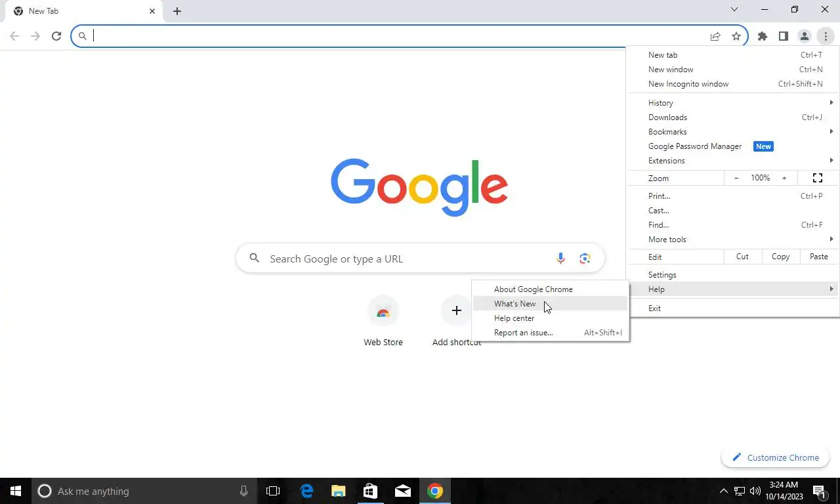Choose Exit from the Chrome menu
840x504 pixels.
pyautogui.click(x=732, y=308)
